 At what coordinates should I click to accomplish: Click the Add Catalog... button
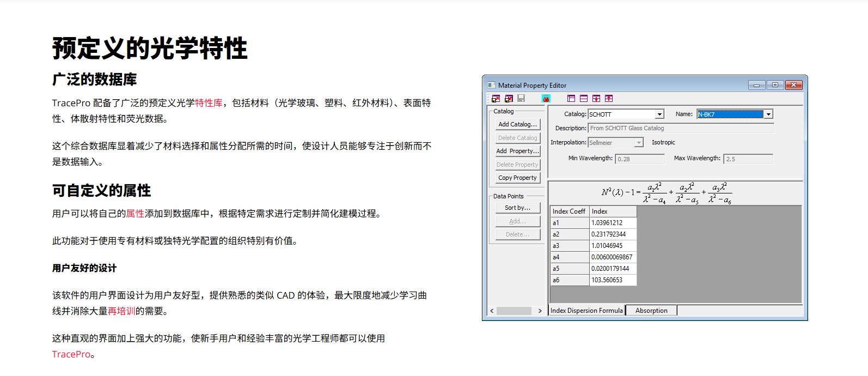pos(517,124)
